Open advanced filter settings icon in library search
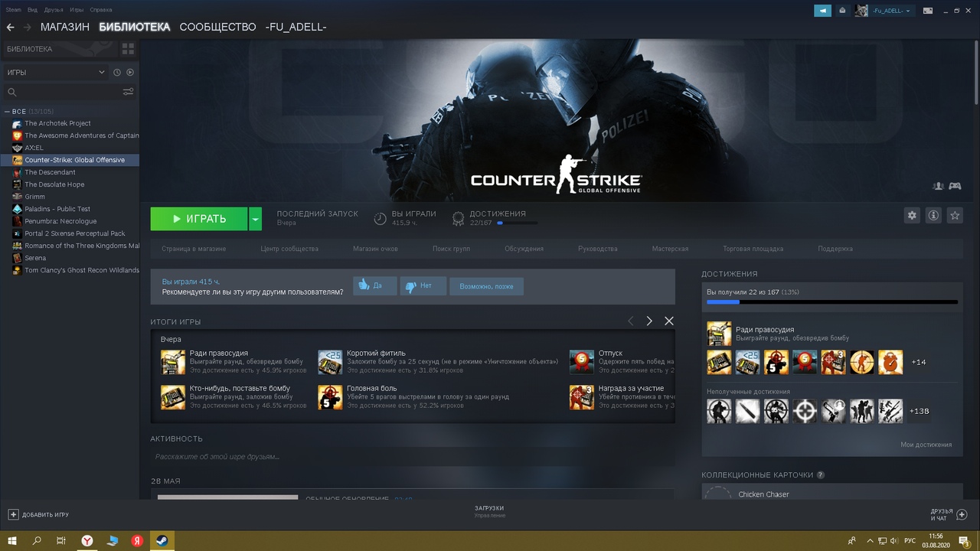This screenshot has height=551, width=980. pyautogui.click(x=128, y=92)
